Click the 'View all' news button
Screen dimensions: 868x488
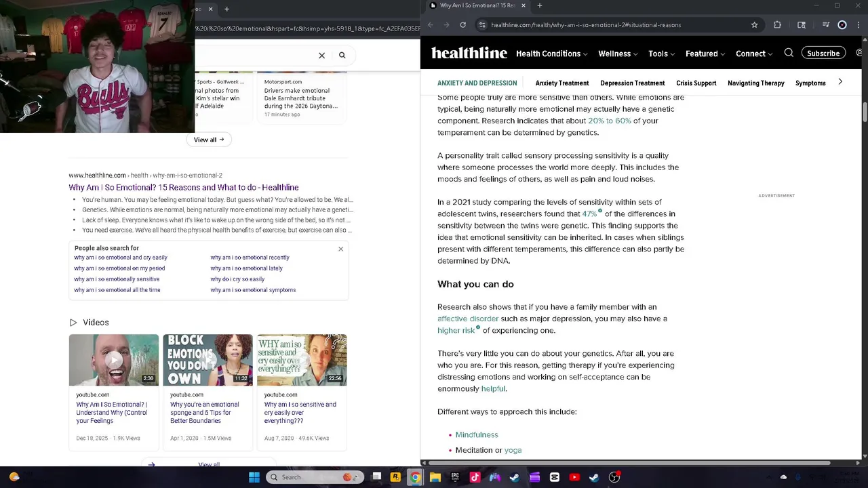tap(209, 140)
